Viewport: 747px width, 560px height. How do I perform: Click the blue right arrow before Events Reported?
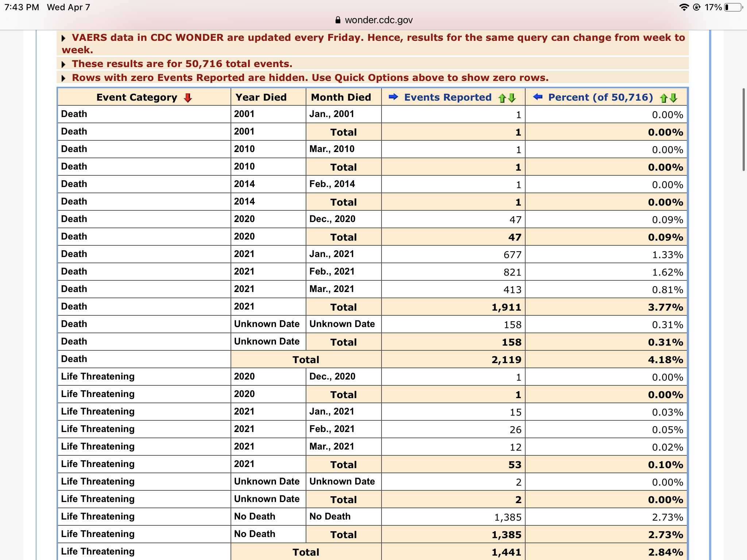(x=393, y=97)
